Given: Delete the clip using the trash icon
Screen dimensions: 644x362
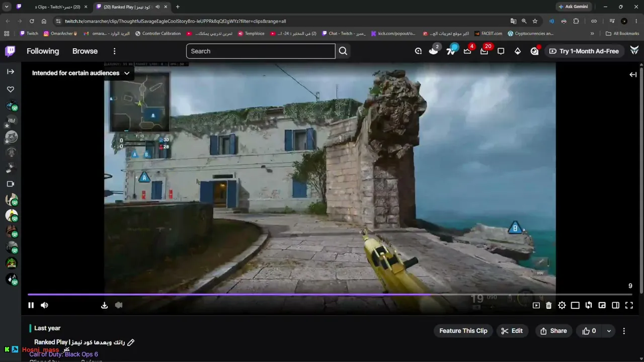Looking at the screenshot, I should [x=548, y=305].
